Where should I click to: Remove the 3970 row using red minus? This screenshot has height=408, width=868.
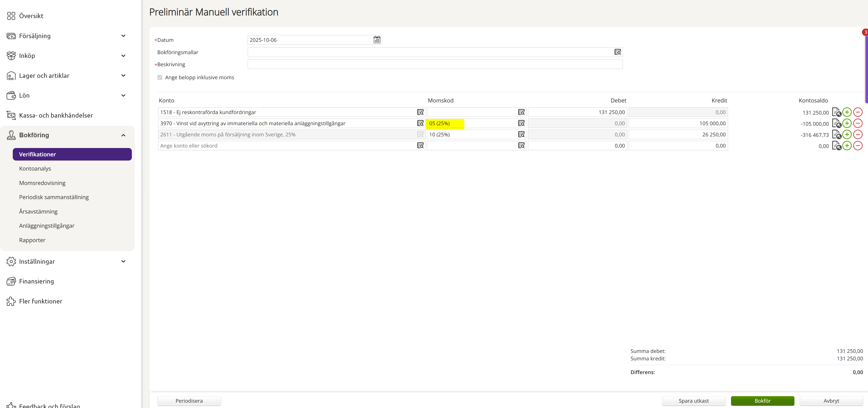pyautogui.click(x=858, y=123)
